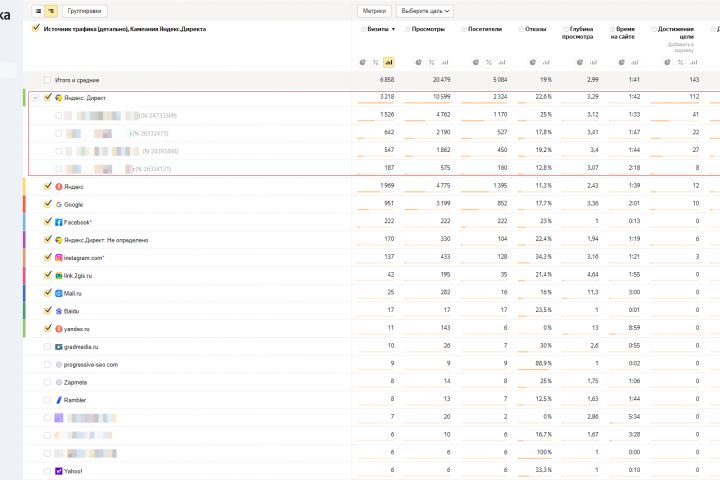Uncheck the Google traffic source row
The image size is (720, 480).
[x=48, y=204]
